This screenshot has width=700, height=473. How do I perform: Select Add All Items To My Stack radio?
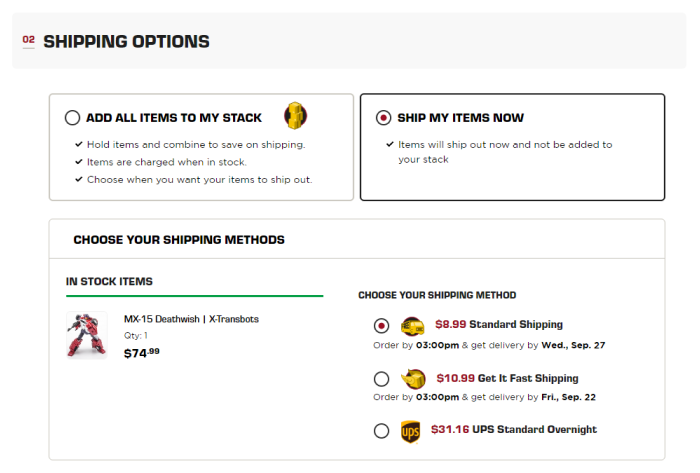(72, 118)
